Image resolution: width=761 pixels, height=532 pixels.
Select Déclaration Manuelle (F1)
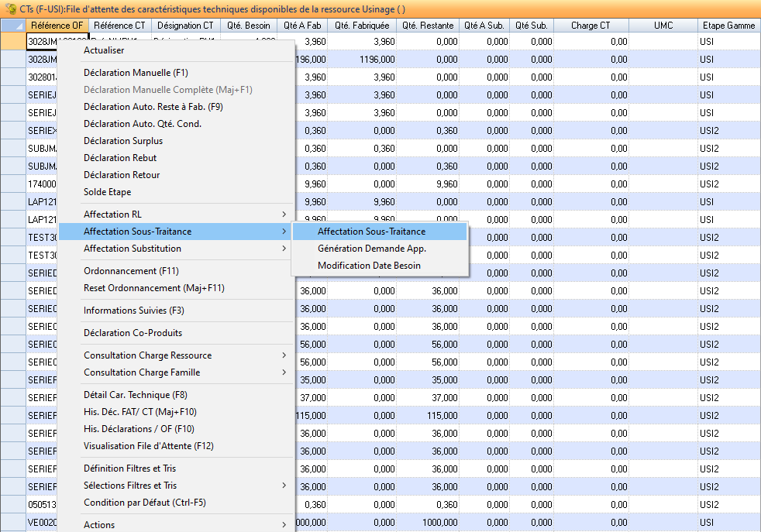[x=136, y=73]
